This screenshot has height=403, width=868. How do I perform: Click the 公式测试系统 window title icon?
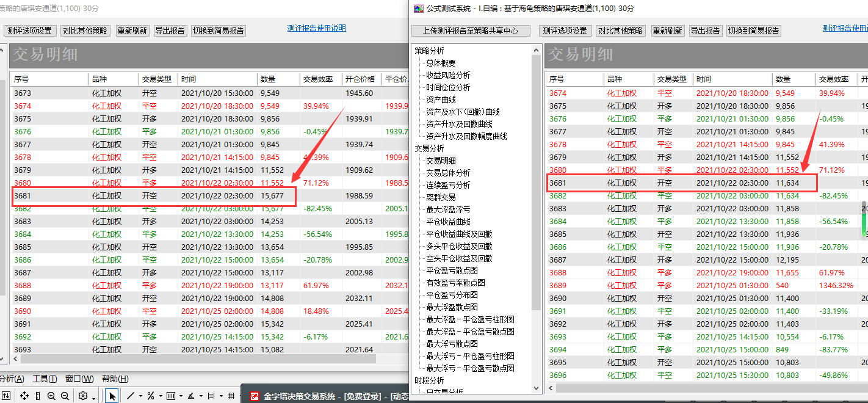[x=418, y=8]
